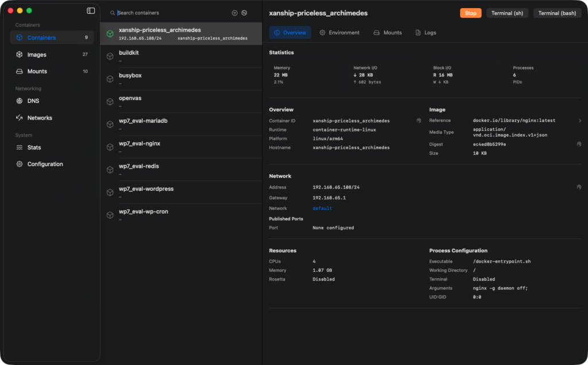Viewport: 588px width, 365px height.
Task: Open Terminal (bash) for container
Action: [x=557, y=13]
